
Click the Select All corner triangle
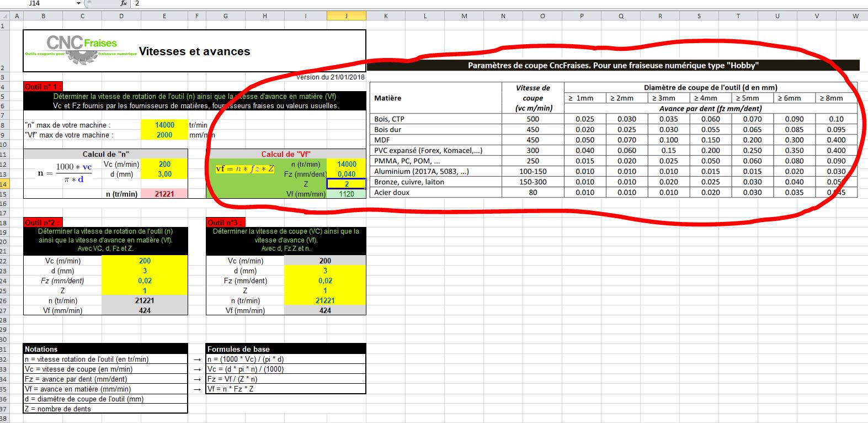point(4,16)
